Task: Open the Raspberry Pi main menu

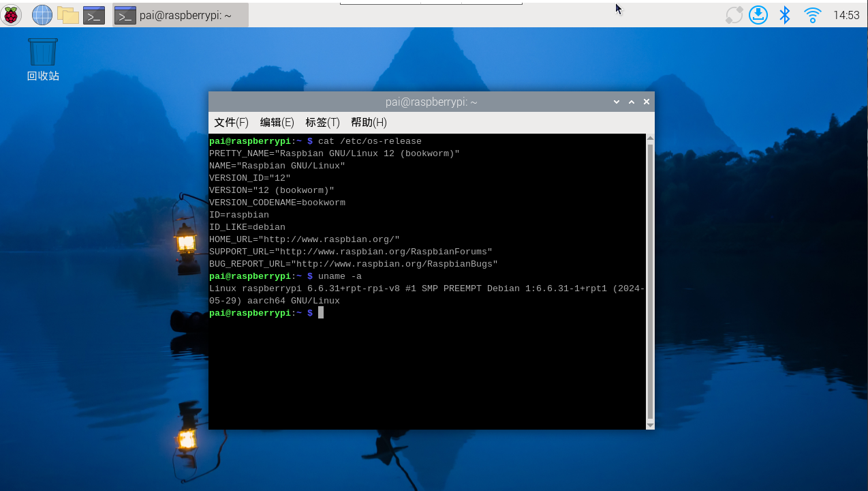Action: pyautogui.click(x=12, y=14)
